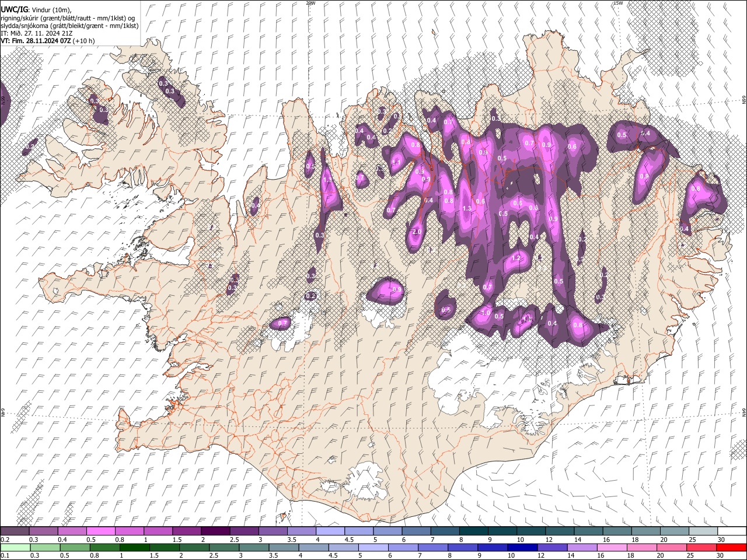Pick upper legend swatch between 1.5 and 2

pos(187,531)
